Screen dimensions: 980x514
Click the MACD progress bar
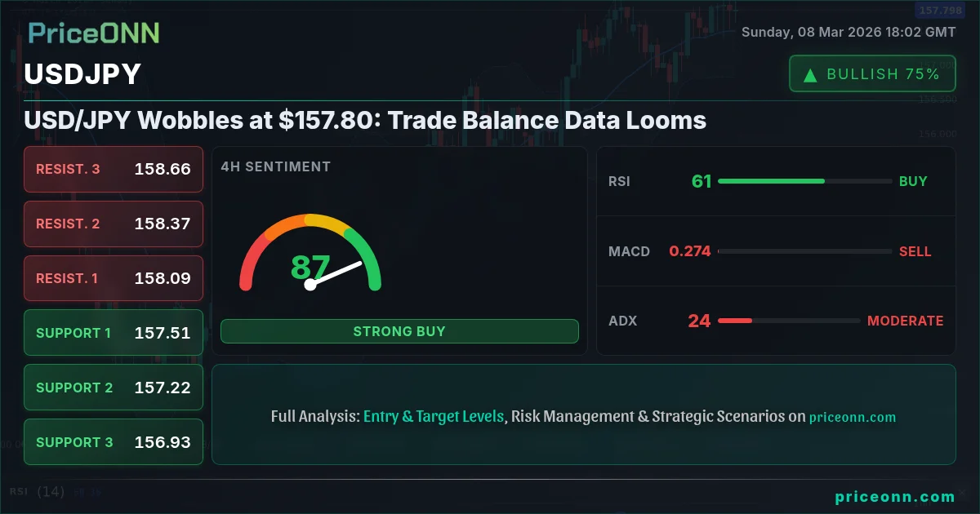coord(804,251)
